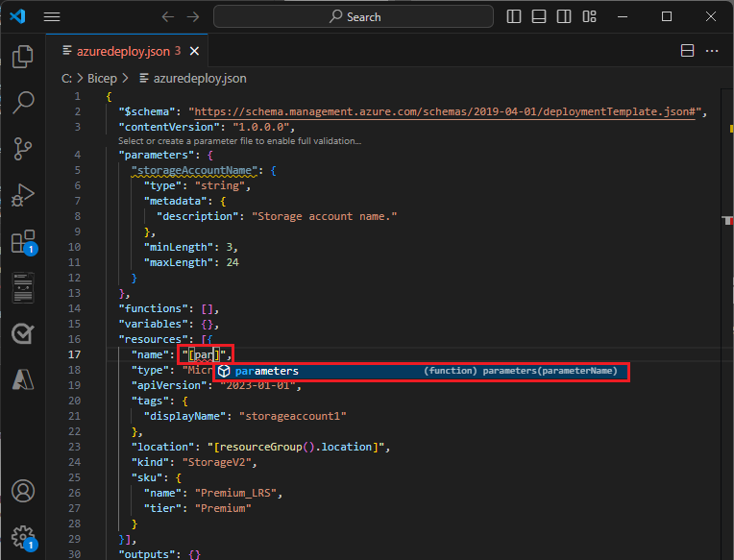Open the Search view in activity bar
Image resolution: width=734 pixels, height=560 pixels.
[22, 103]
